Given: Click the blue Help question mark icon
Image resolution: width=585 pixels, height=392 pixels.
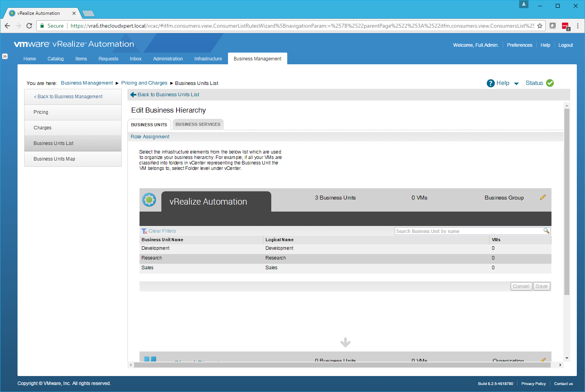Looking at the screenshot, I should 491,83.
